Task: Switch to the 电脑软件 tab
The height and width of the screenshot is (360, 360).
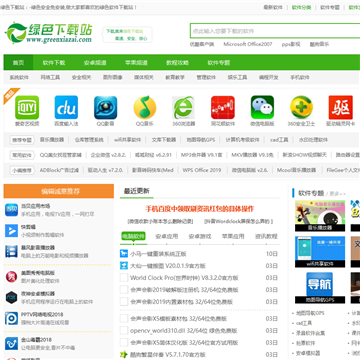Action: click(x=133, y=236)
